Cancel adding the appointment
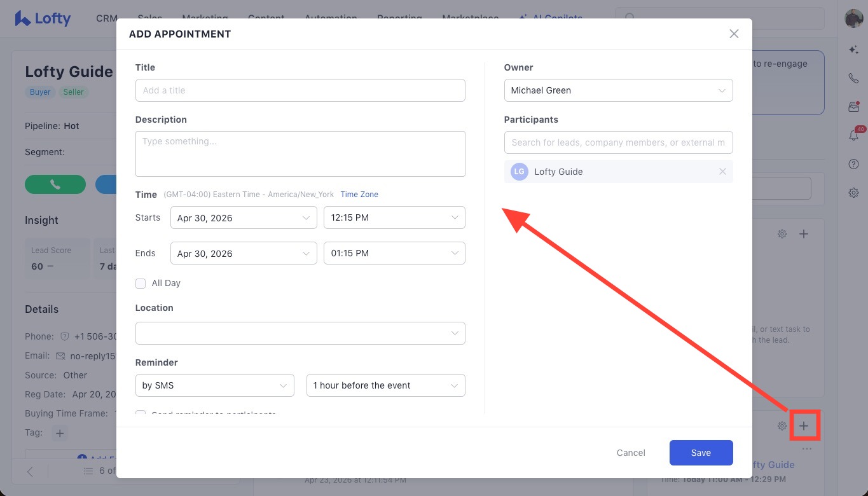868x496 pixels. click(631, 453)
